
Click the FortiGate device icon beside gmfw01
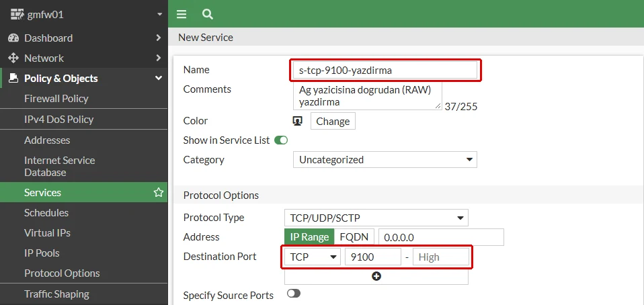[x=17, y=14]
